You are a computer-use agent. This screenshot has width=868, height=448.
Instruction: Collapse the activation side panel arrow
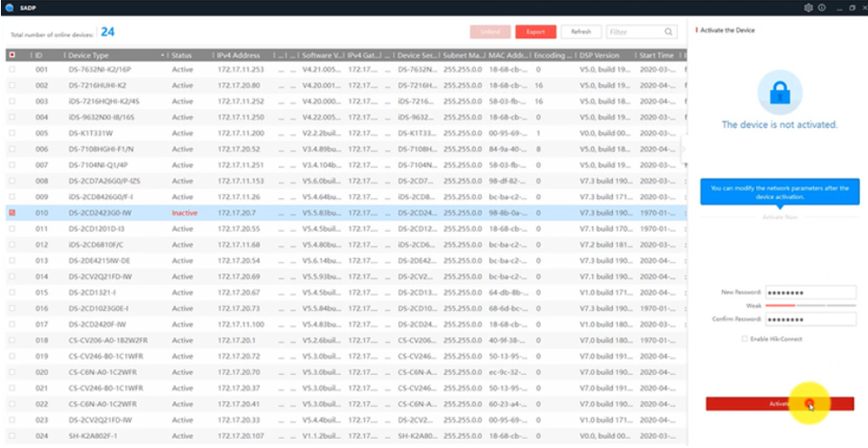pyautogui.click(x=683, y=149)
